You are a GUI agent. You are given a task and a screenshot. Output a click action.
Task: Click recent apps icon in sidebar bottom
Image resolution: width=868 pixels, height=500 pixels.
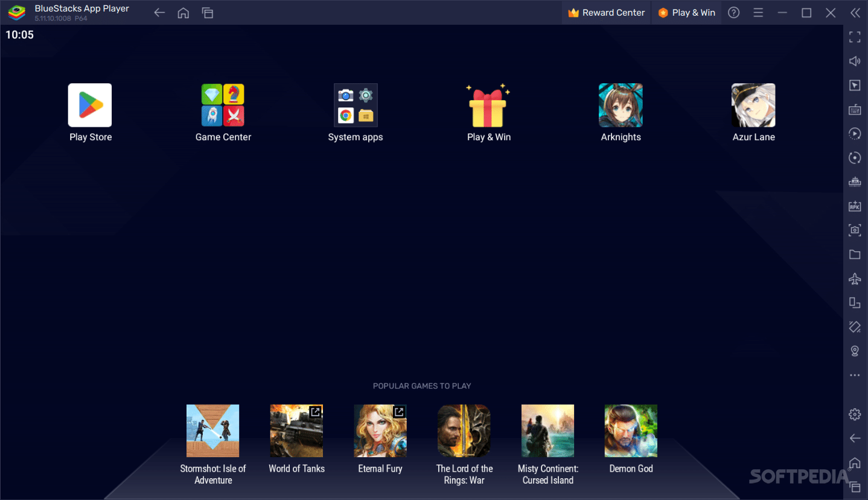click(855, 487)
